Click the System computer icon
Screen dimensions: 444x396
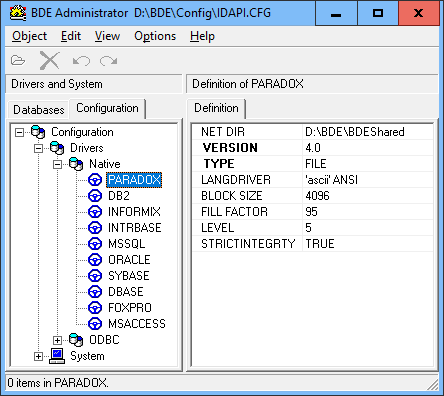click(x=57, y=356)
